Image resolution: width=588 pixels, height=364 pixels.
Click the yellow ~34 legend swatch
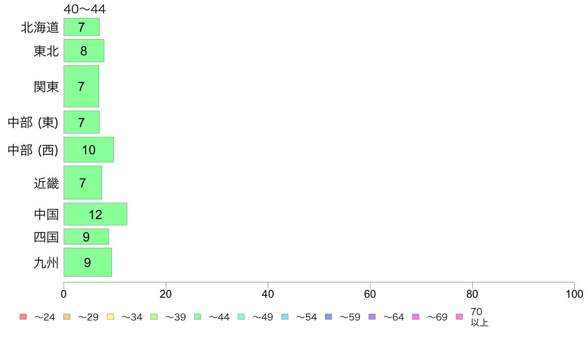pos(110,317)
